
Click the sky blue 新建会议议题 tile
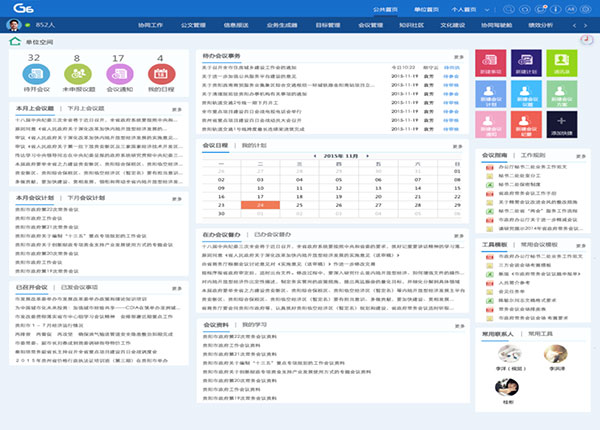tap(526, 94)
